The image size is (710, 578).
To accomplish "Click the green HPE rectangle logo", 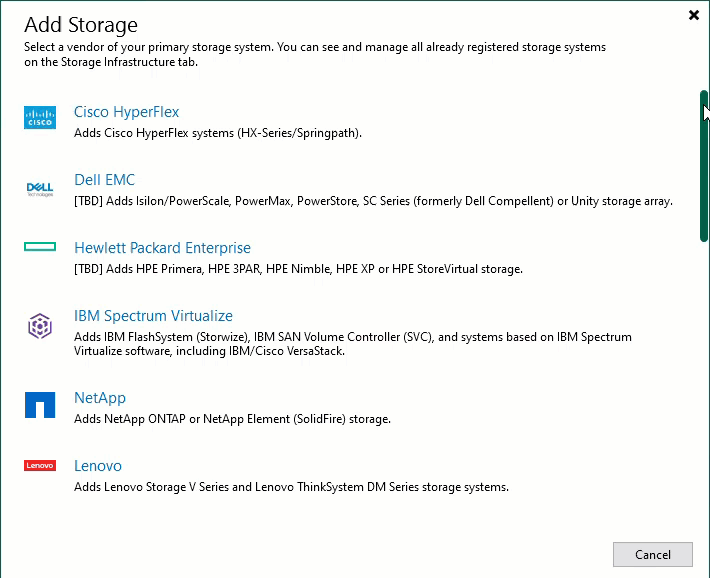I will (40, 246).
